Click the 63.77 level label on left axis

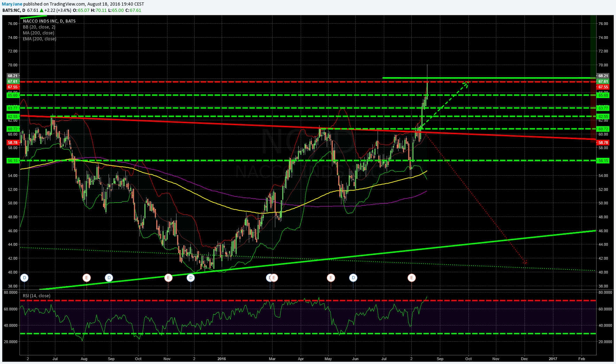pyautogui.click(x=13, y=108)
